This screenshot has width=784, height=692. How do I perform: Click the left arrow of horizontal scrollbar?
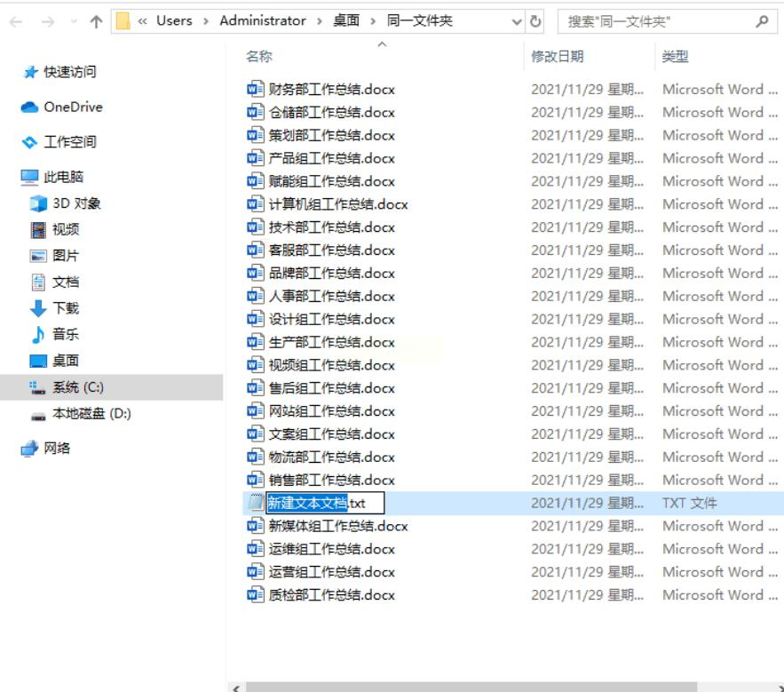(236, 688)
